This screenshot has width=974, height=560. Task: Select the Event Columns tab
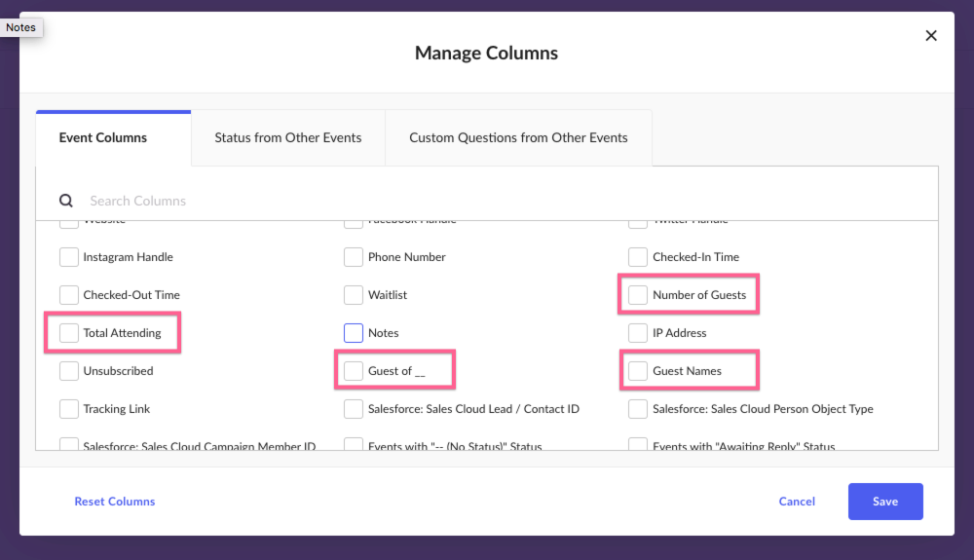click(x=103, y=138)
